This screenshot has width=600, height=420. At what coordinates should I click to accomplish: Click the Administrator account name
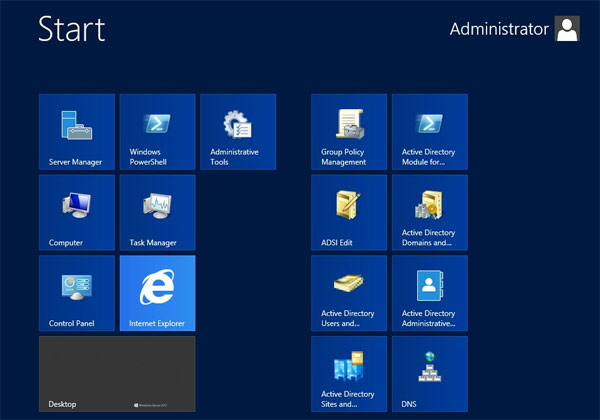pos(499,29)
